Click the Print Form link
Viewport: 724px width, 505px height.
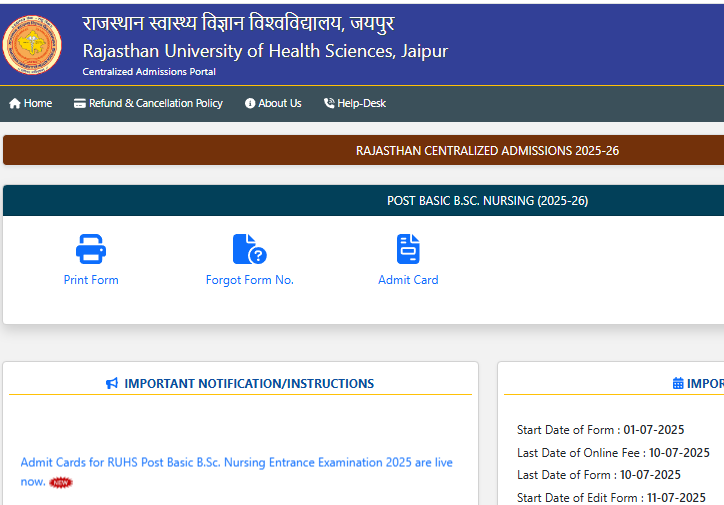tap(91, 280)
